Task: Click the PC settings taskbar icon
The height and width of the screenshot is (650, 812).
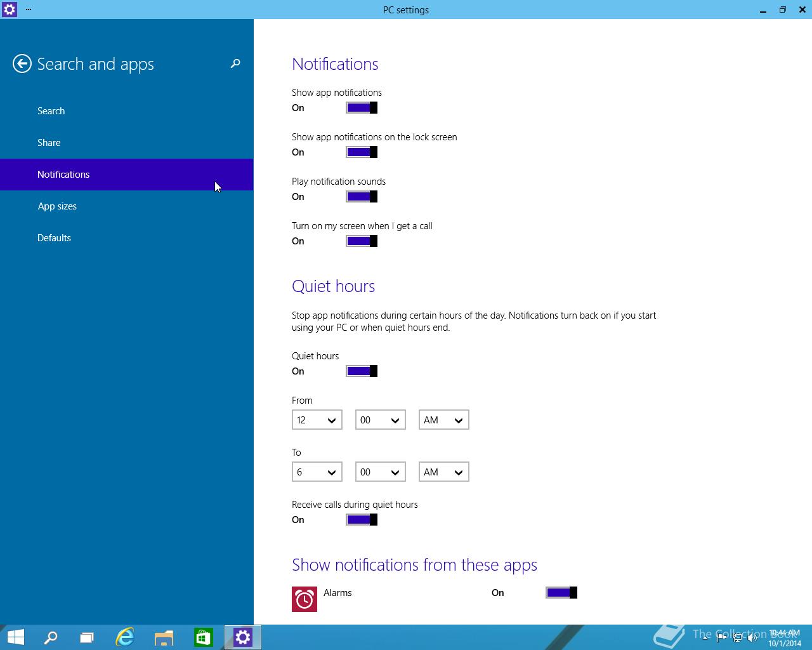Action: point(243,637)
